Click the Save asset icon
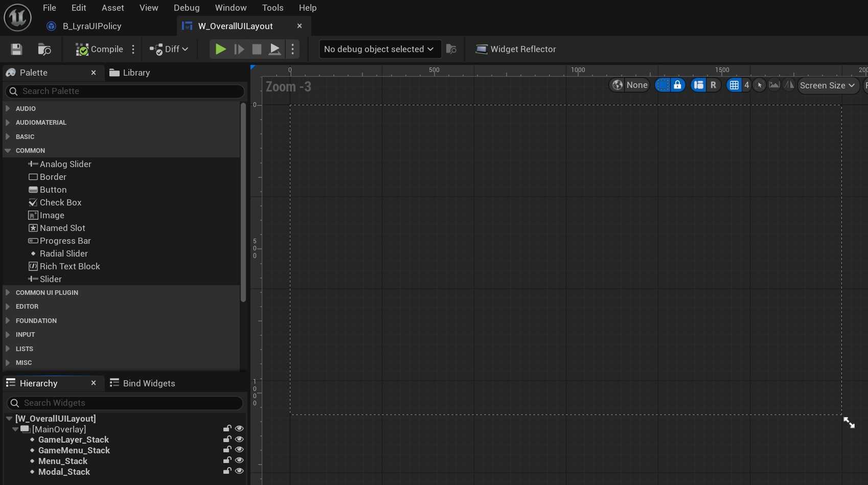 click(16, 49)
